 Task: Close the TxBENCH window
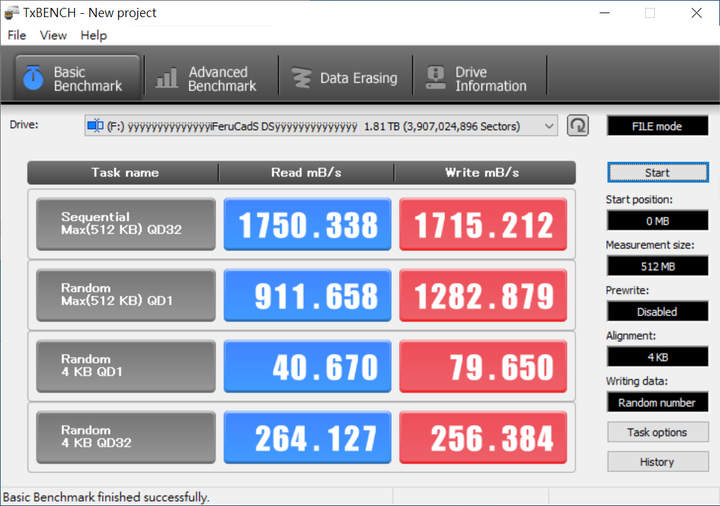pos(697,13)
